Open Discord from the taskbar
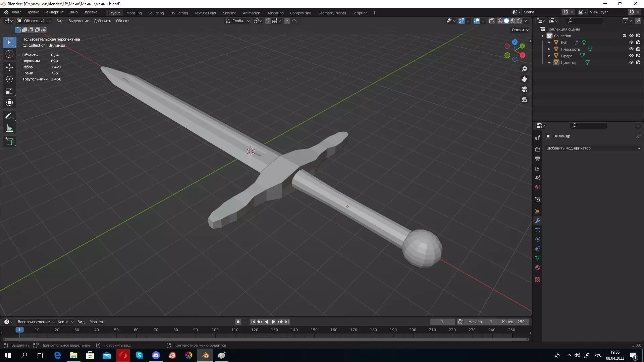 (156, 355)
